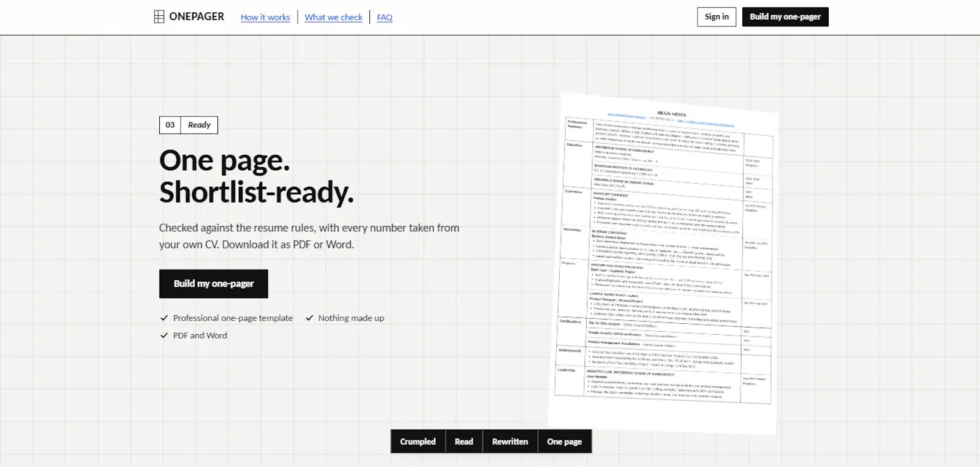
Task: Click checkmark beside Nothing made up
Action: 309,318
